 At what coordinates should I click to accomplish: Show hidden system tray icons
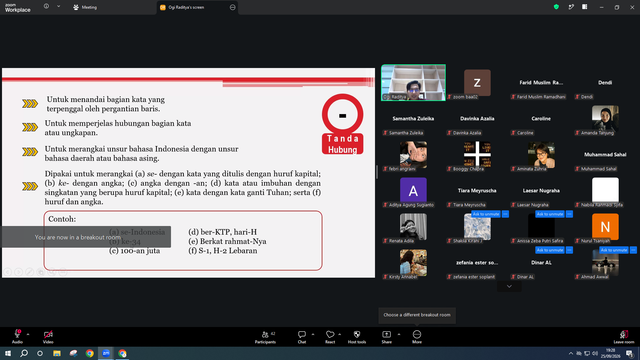(571, 353)
